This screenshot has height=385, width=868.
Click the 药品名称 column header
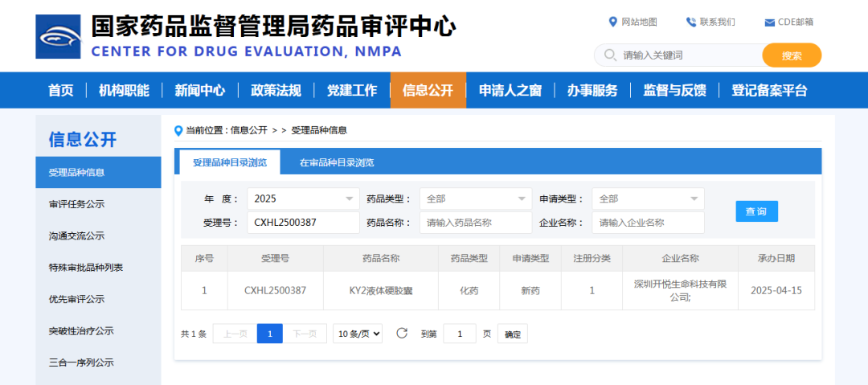pos(381,258)
